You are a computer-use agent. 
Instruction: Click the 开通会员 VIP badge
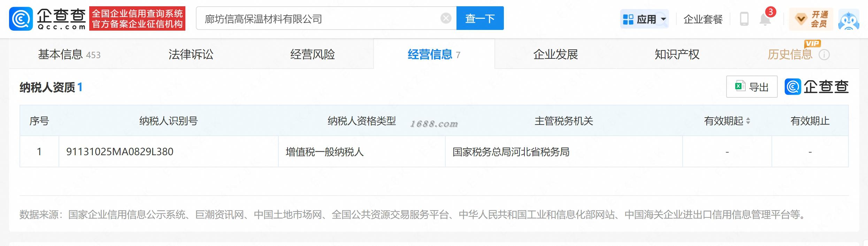pyautogui.click(x=811, y=19)
